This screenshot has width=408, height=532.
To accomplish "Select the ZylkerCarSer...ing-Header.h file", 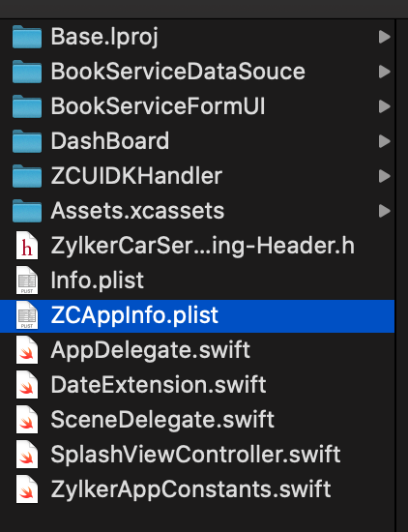I will (x=202, y=246).
